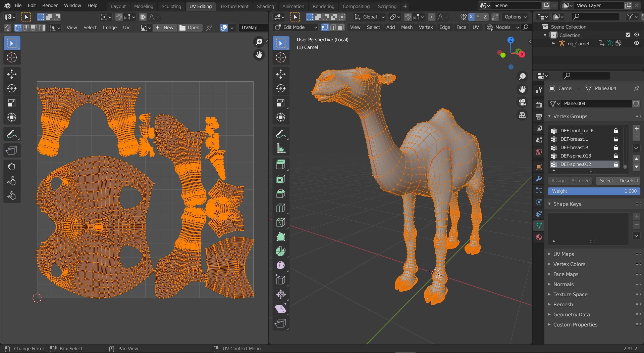The width and height of the screenshot is (644, 353).
Task: Click the Z axis on navigation gizmo
Action: click(511, 40)
